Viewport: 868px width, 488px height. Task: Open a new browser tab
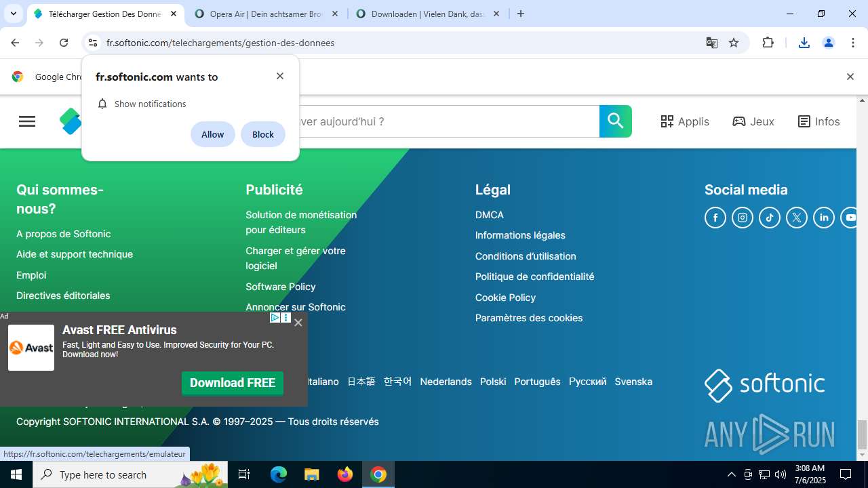[x=521, y=14]
